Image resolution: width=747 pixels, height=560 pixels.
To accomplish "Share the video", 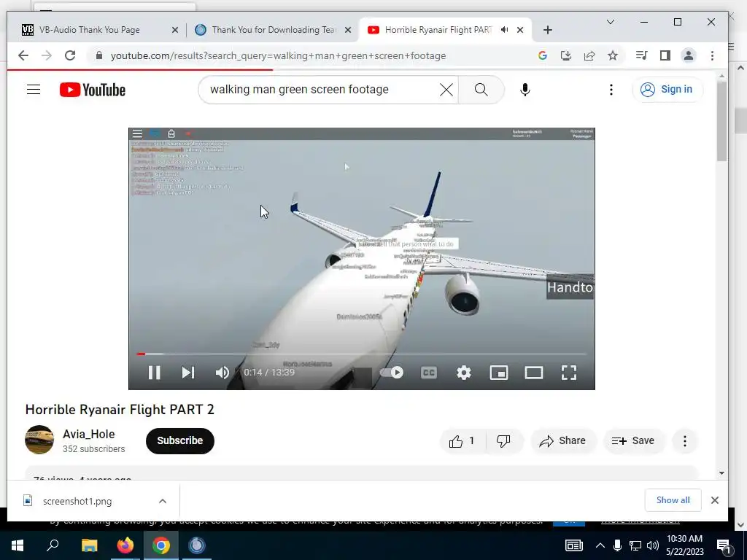I will pyautogui.click(x=562, y=441).
